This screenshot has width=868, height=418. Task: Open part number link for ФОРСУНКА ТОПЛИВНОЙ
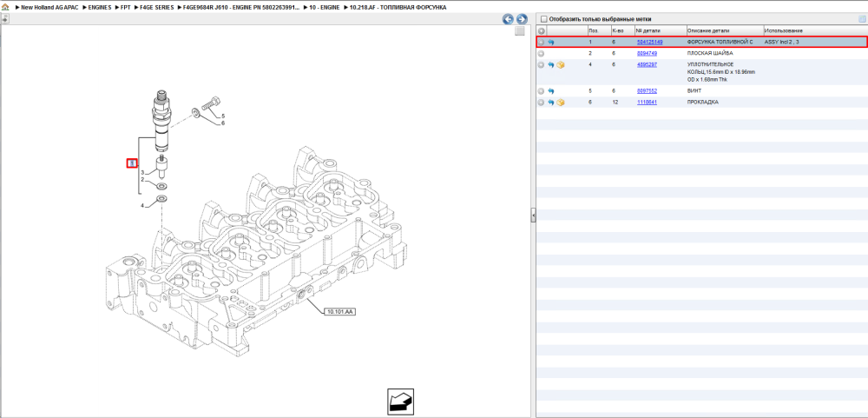point(649,42)
